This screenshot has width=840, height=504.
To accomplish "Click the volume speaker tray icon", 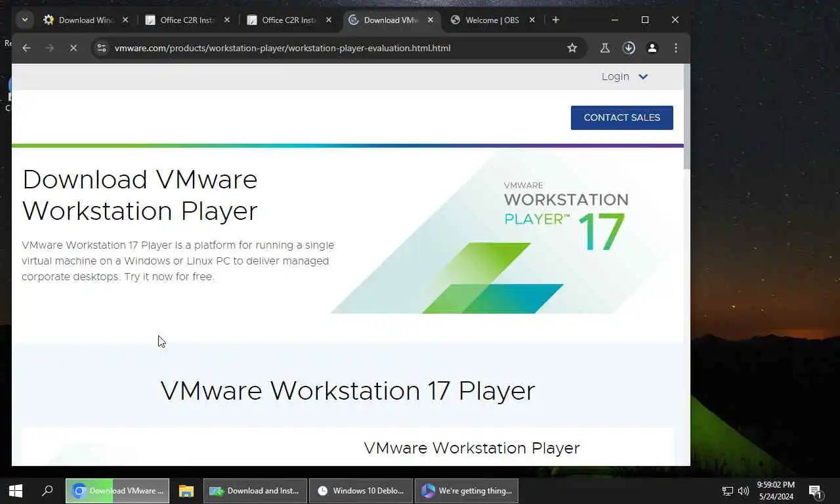I will point(744,491).
